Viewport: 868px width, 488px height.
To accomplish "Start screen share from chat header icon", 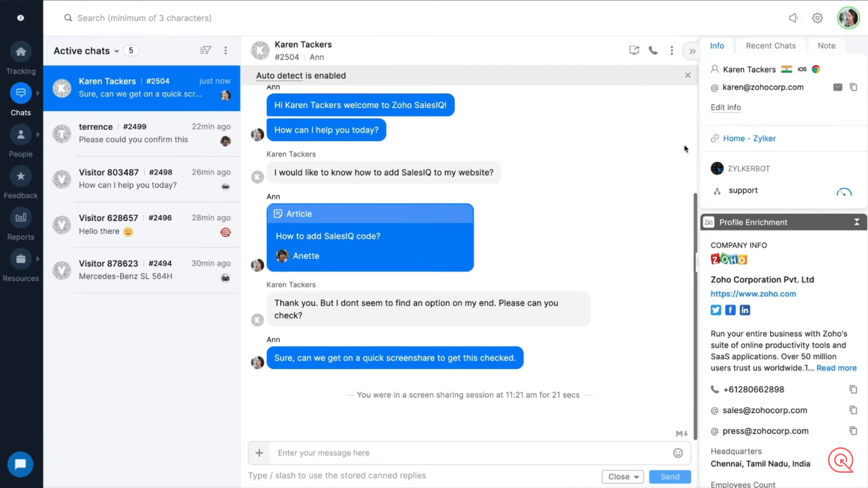I will (634, 51).
